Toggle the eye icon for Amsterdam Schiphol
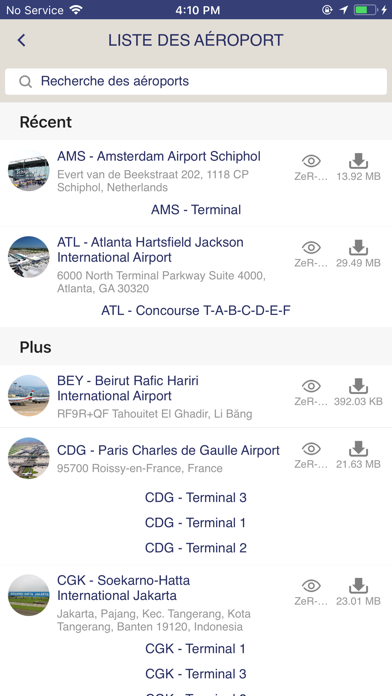The width and height of the screenshot is (392, 696). pyautogui.click(x=311, y=161)
